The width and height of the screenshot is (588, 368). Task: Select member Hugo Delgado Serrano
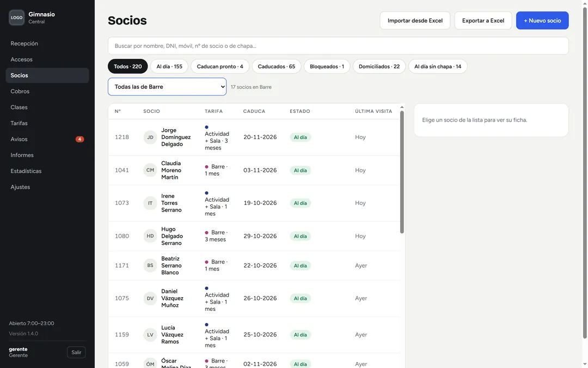coord(172,236)
